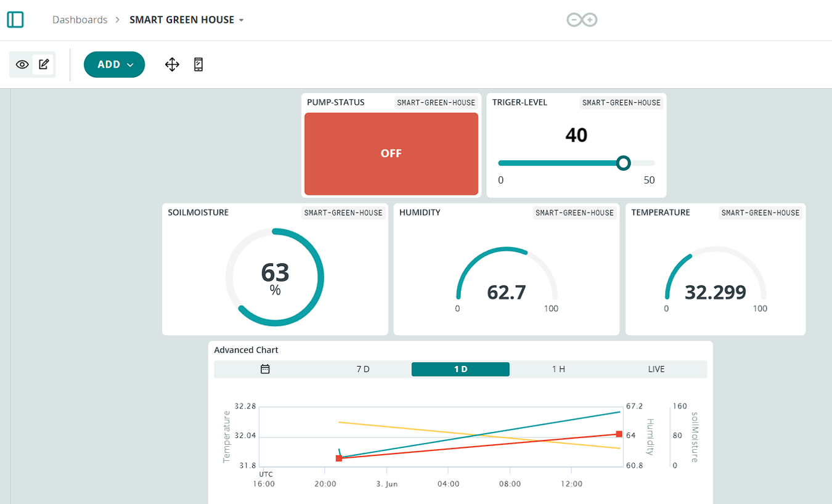The width and height of the screenshot is (832, 504).
Task: Click the SMART-GREEN-HOUSE tag on HUMIDITY widget
Action: [575, 213]
